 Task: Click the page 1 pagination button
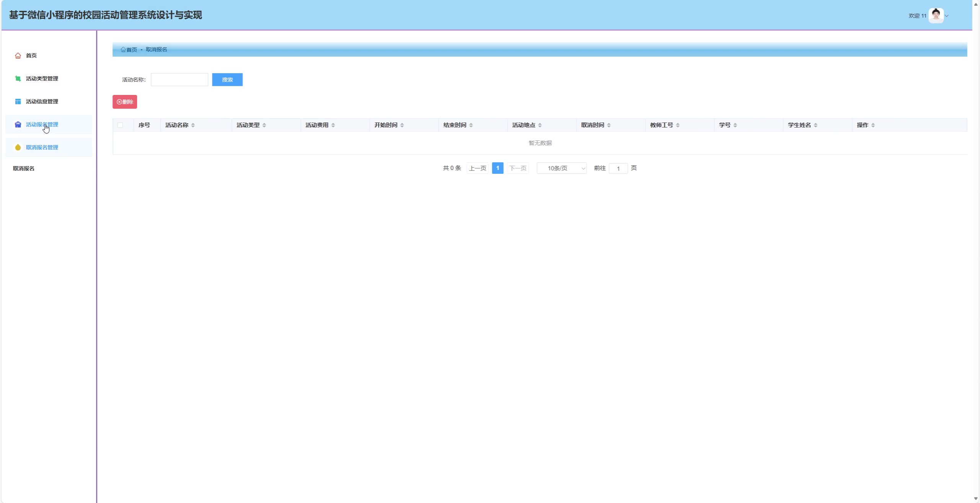(497, 168)
